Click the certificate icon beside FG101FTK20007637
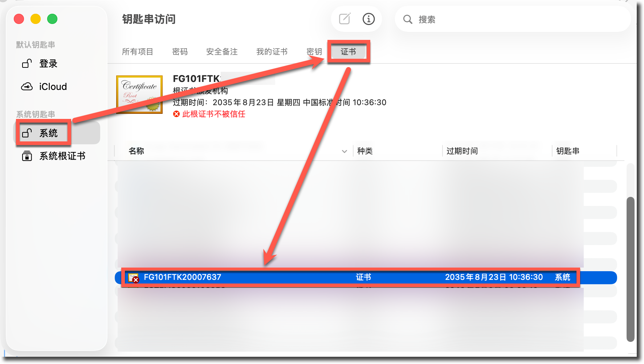644x364 pixels. point(134,278)
